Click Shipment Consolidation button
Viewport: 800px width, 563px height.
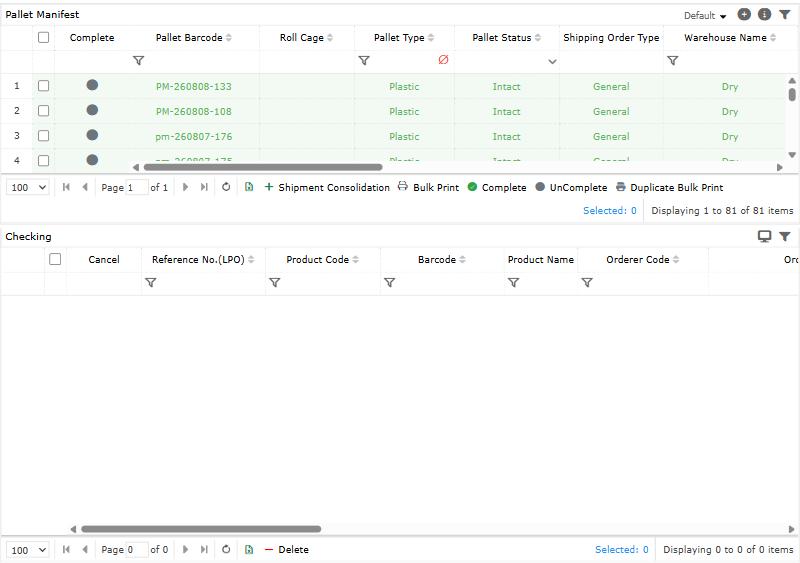coord(327,187)
